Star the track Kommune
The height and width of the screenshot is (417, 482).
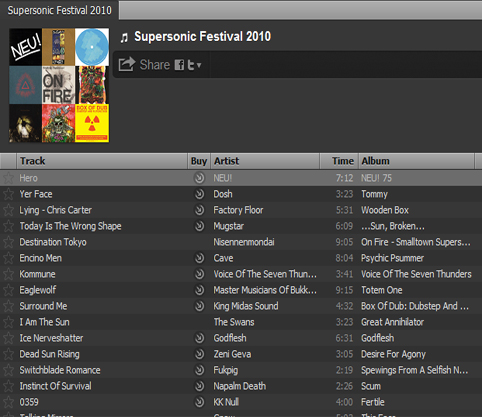(x=8, y=274)
